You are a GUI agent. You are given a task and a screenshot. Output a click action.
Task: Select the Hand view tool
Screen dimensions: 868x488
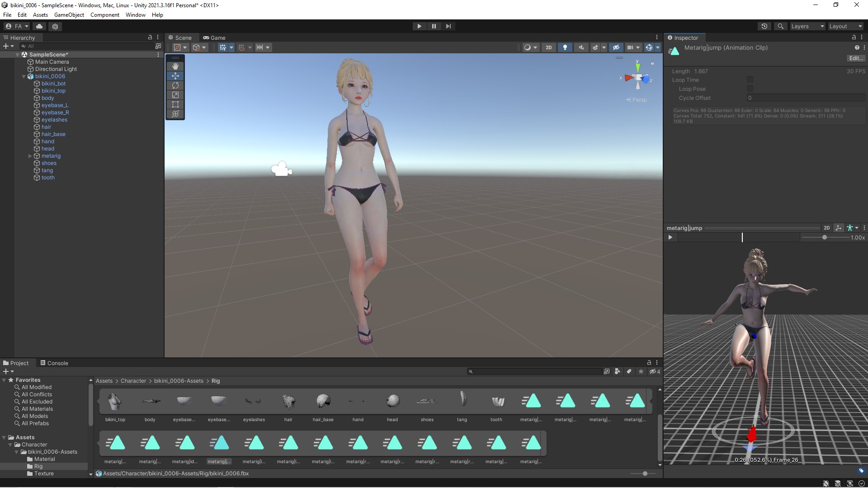(175, 66)
